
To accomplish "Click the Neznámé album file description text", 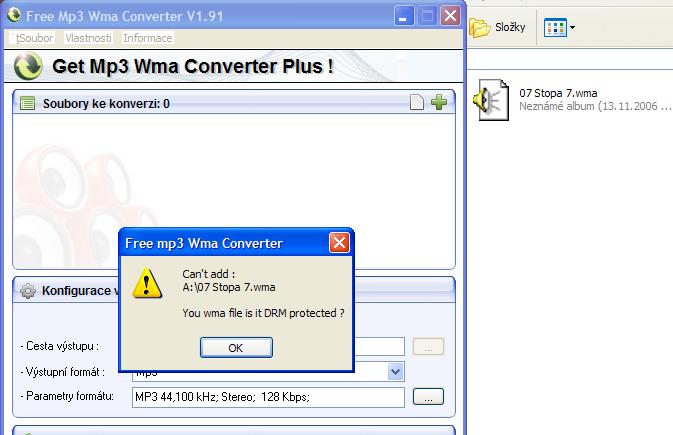I will click(x=595, y=106).
